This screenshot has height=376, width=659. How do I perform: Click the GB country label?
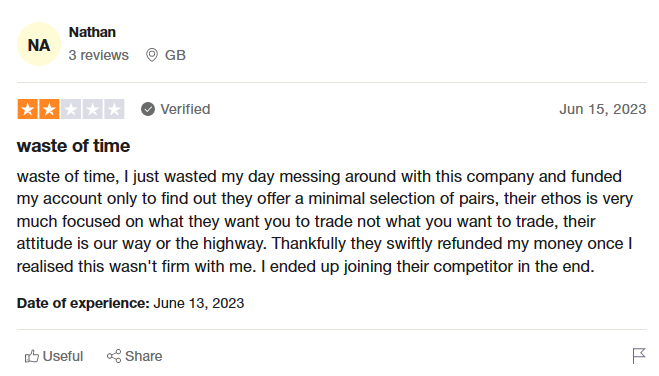click(x=175, y=55)
